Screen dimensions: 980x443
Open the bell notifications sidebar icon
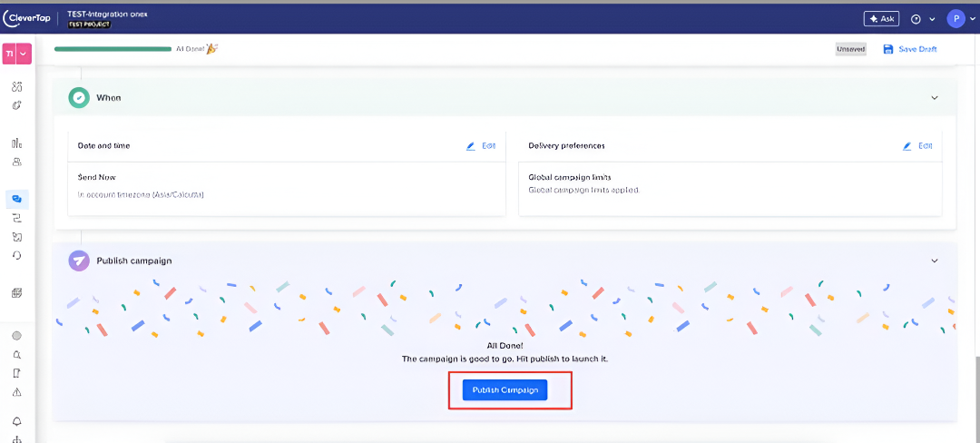[x=17, y=421]
